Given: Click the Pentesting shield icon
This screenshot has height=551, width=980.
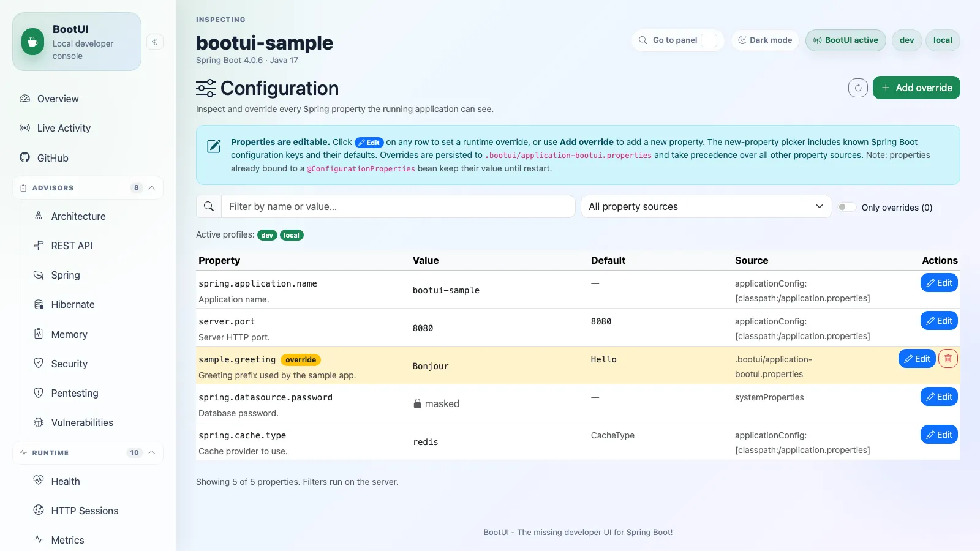Looking at the screenshot, I should pos(39,392).
